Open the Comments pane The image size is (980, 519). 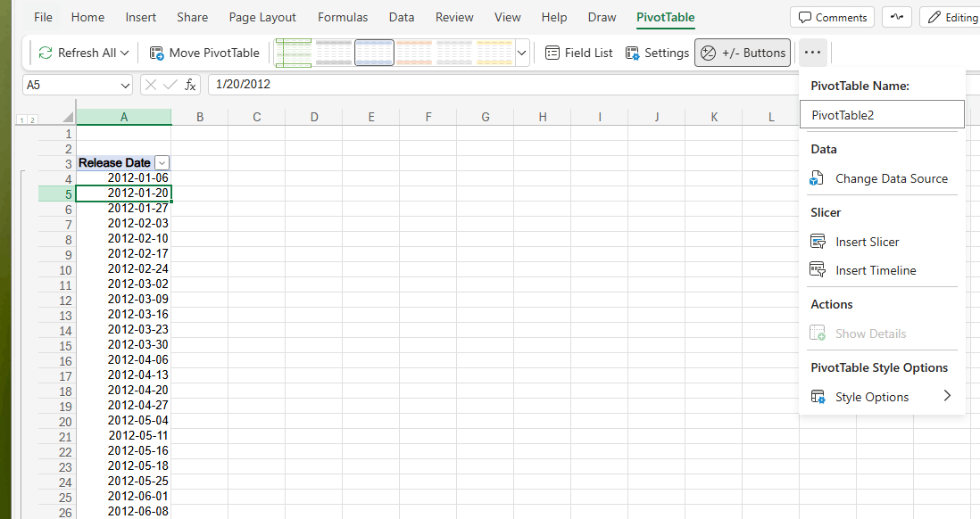[x=833, y=18]
